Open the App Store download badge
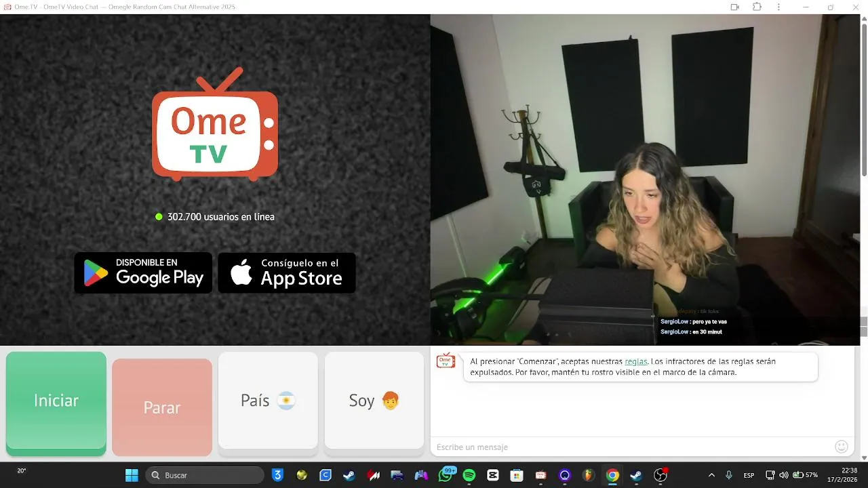The height and width of the screenshot is (488, 868). [x=287, y=272]
